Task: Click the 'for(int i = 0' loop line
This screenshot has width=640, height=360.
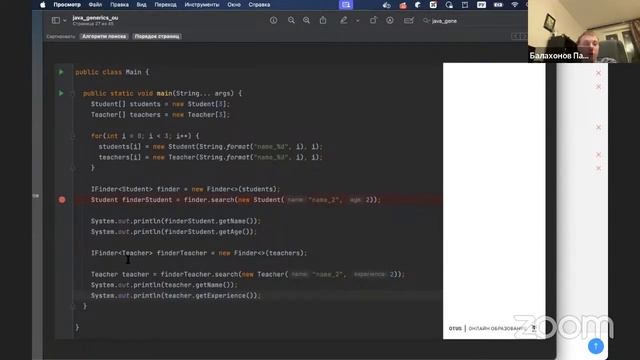Action: [145, 136]
